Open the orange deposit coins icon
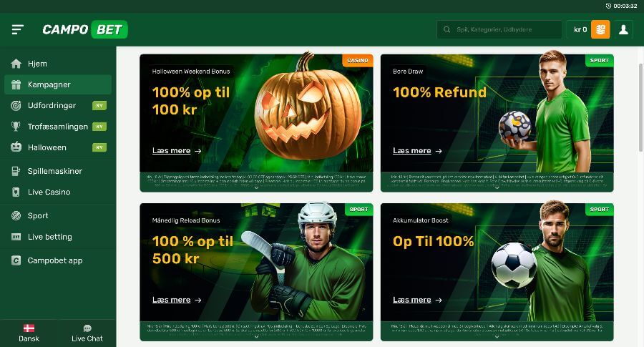The height and width of the screenshot is (347, 644). pyautogui.click(x=600, y=29)
